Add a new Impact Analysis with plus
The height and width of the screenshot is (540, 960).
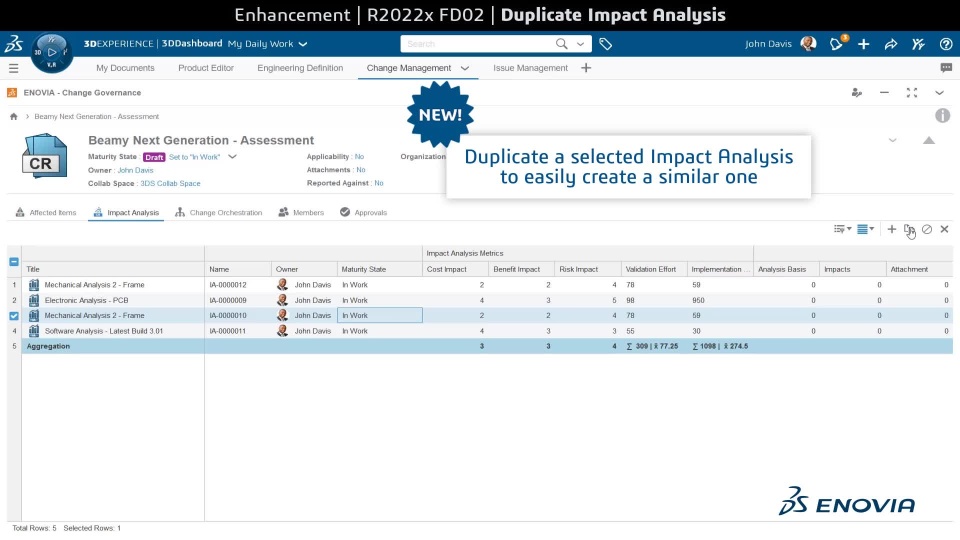click(891, 229)
